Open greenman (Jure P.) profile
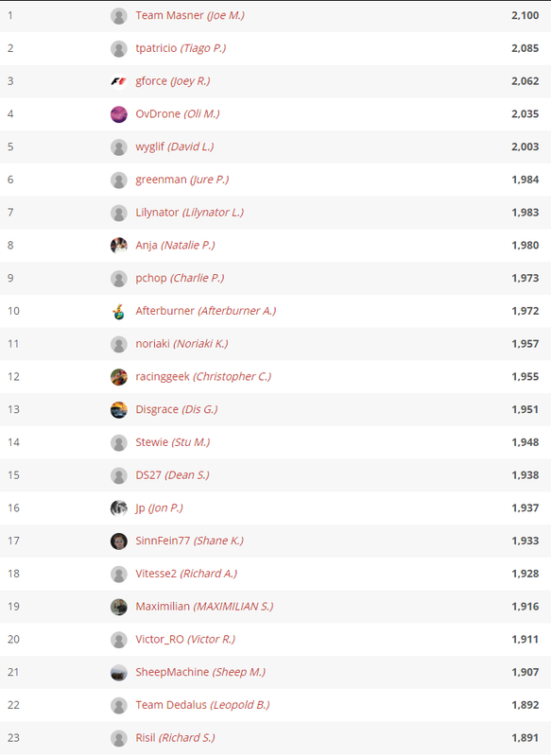The width and height of the screenshot is (551, 756). tap(182, 180)
